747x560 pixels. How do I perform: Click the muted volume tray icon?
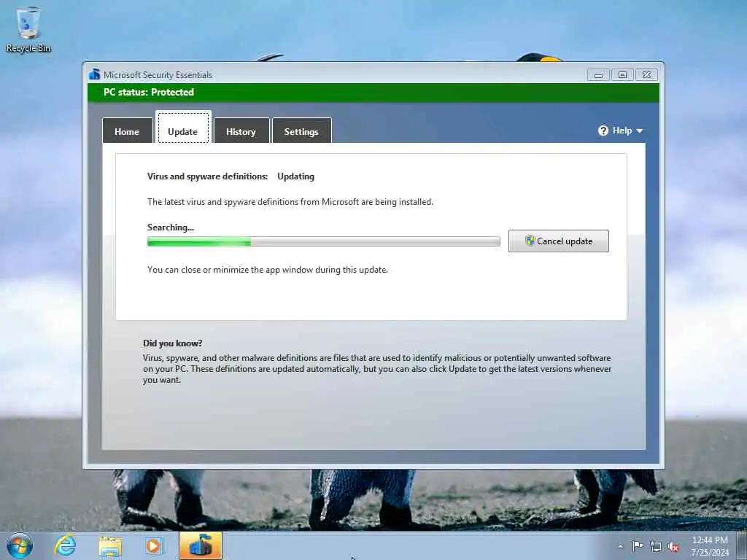pos(673,547)
